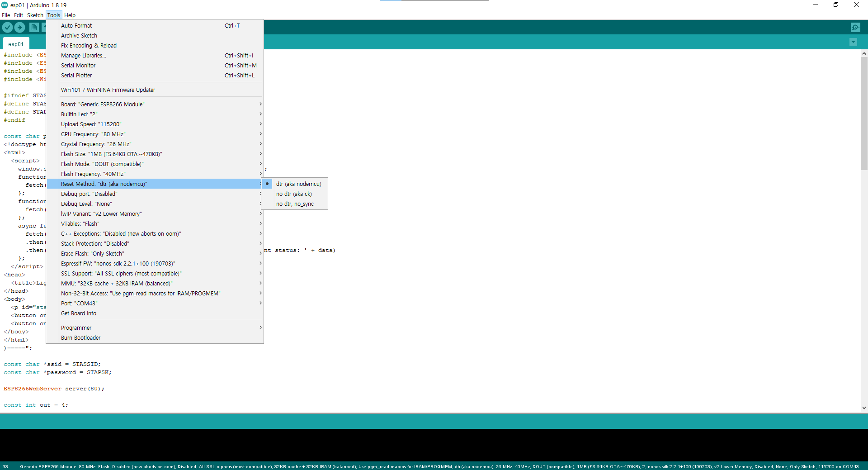This screenshot has width=868, height=470.
Task: Choose Serial Monitor menu entry
Action: pos(155,66)
